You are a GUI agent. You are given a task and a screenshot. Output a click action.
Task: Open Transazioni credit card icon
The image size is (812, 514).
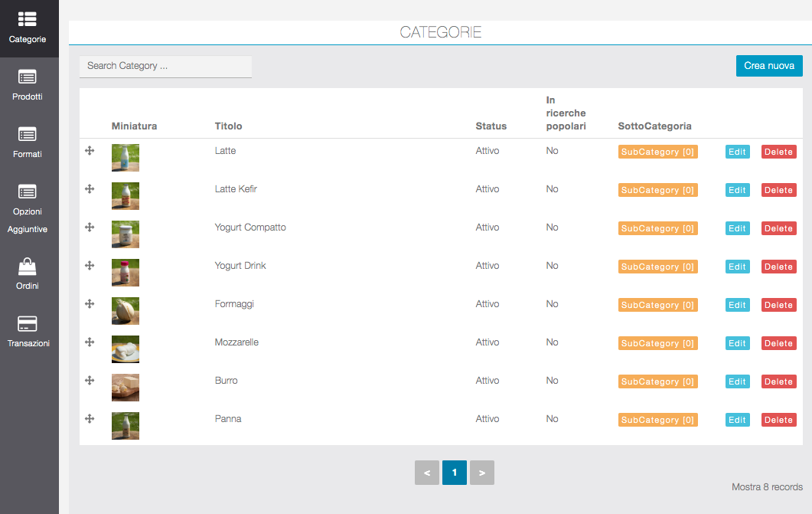tap(28, 324)
